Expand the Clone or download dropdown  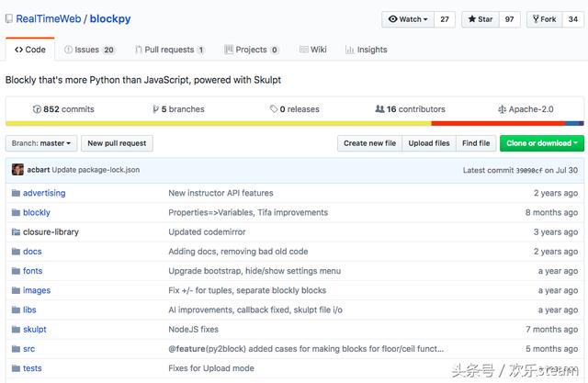click(x=542, y=143)
